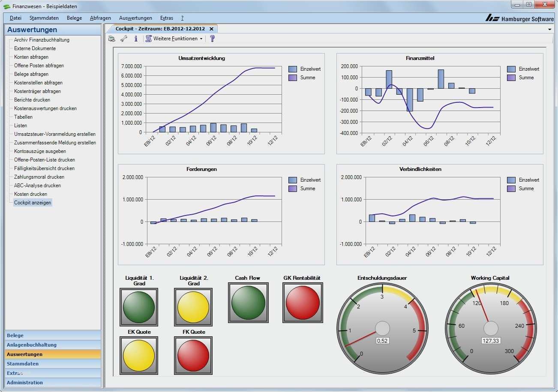
Task: Click the Summe legend swatch in Umsatzentwicklung chart
Action: 293,78
